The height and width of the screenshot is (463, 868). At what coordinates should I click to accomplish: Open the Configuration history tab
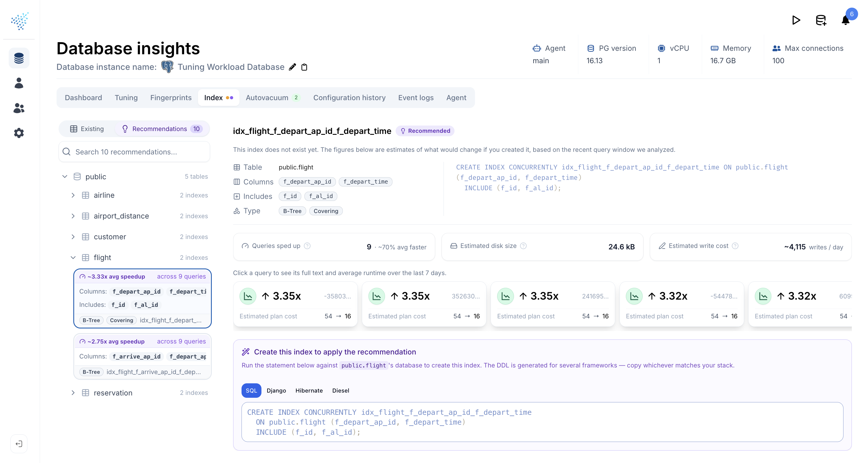pos(349,98)
